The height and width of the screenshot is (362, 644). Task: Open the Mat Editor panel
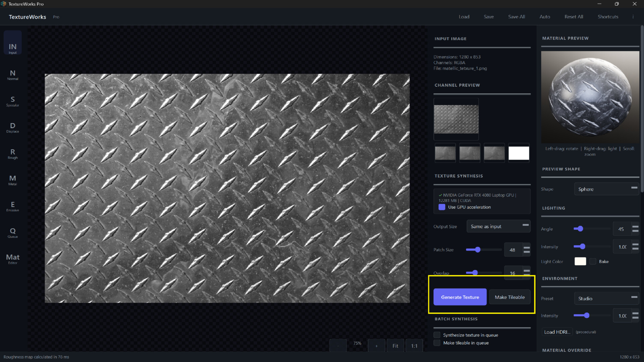12,258
